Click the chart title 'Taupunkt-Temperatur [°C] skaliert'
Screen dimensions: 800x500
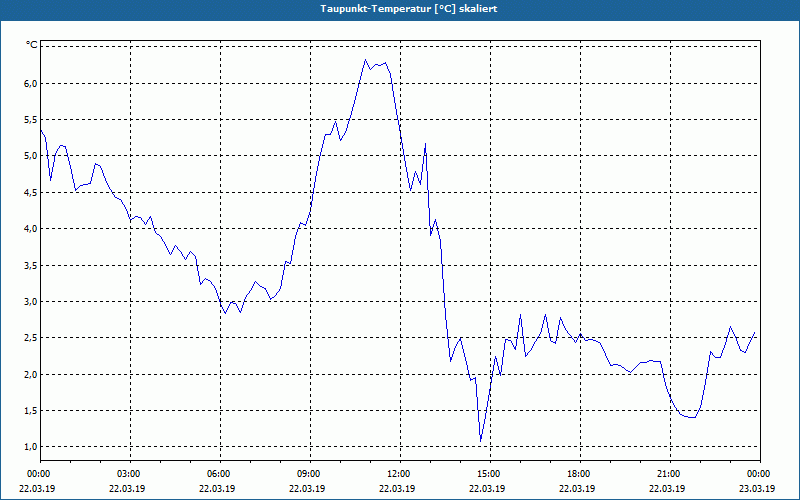(409, 9)
